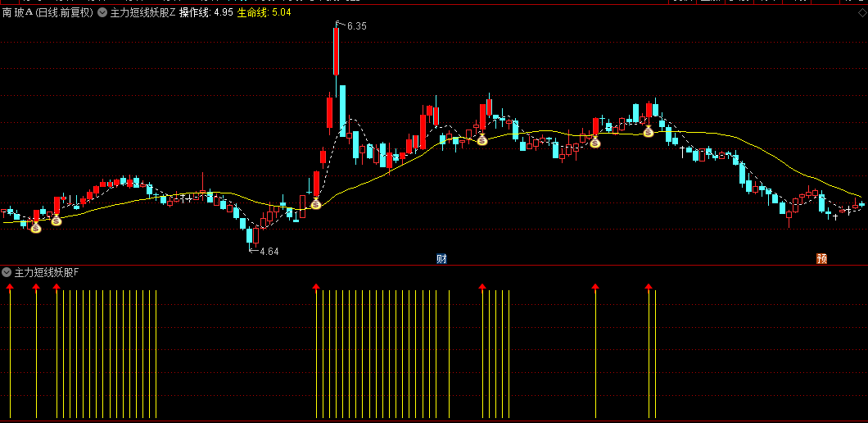The image size is (868, 423).
Task: Click the 南玻A (日线.前复权) chart title
Action: [x=48, y=13]
